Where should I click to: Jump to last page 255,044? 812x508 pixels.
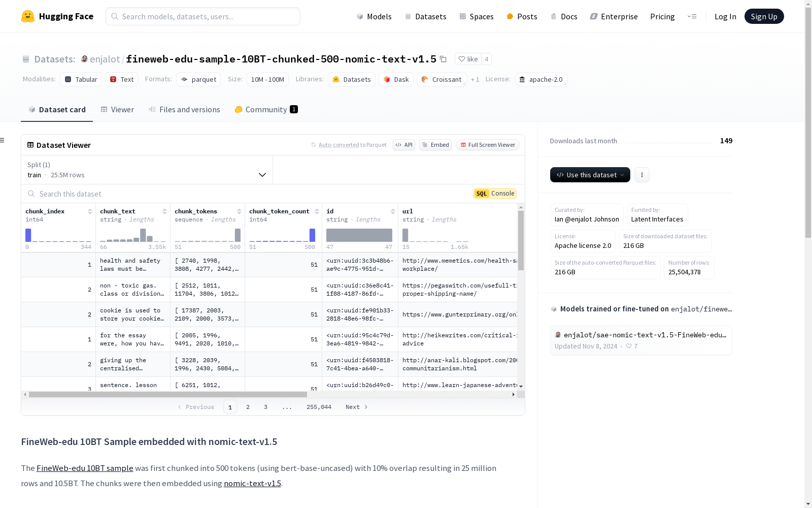pos(319,407)
